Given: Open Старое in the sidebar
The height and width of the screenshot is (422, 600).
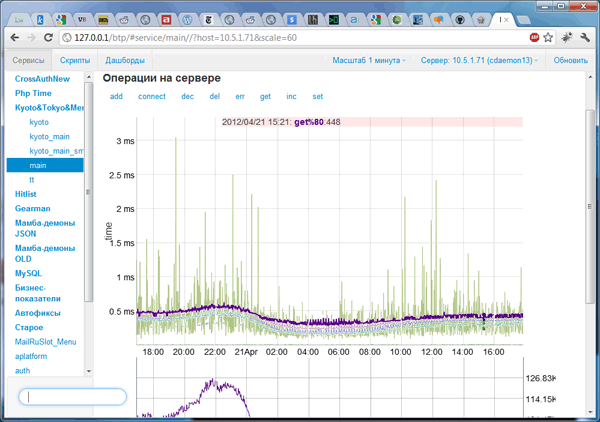Looking at the screenshot, I should click(29, 327).
